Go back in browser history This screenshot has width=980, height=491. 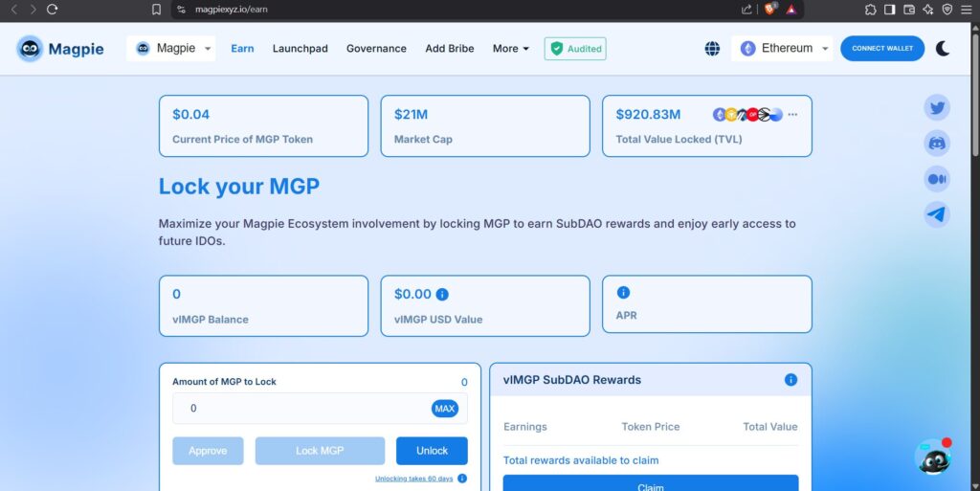[13, 10]
